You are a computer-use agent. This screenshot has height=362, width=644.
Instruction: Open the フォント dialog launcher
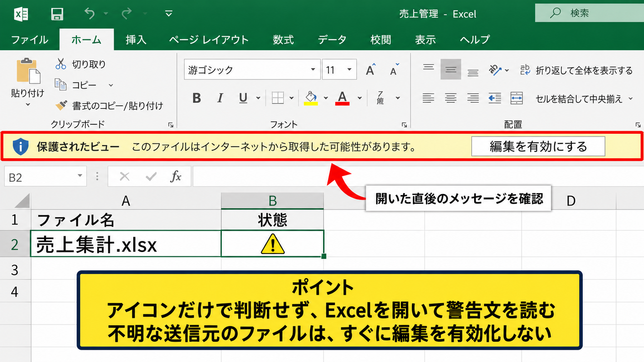point(404,125)
